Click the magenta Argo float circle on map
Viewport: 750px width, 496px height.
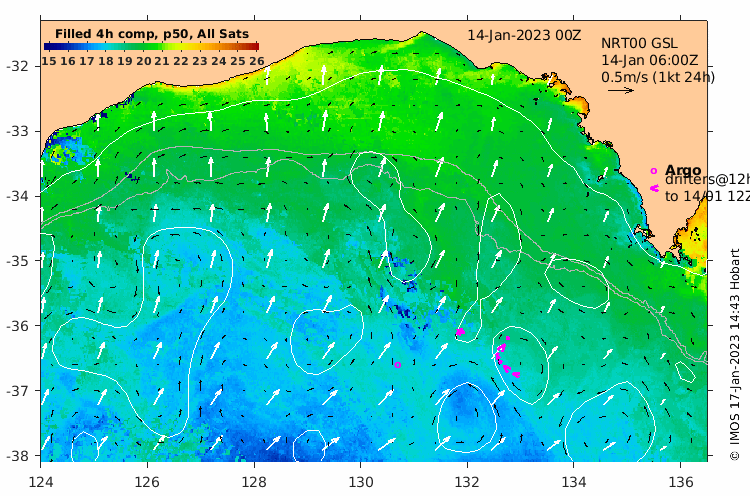[397, 365]
